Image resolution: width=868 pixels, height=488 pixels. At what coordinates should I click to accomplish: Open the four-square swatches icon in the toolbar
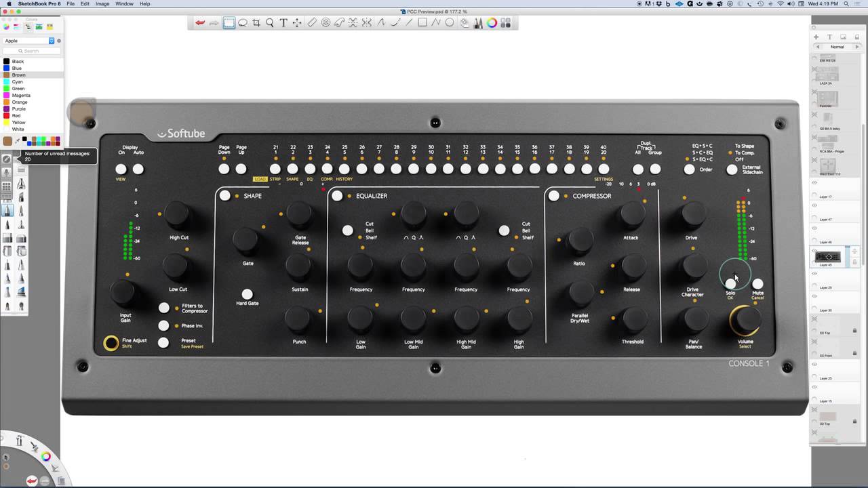point(505,23)
